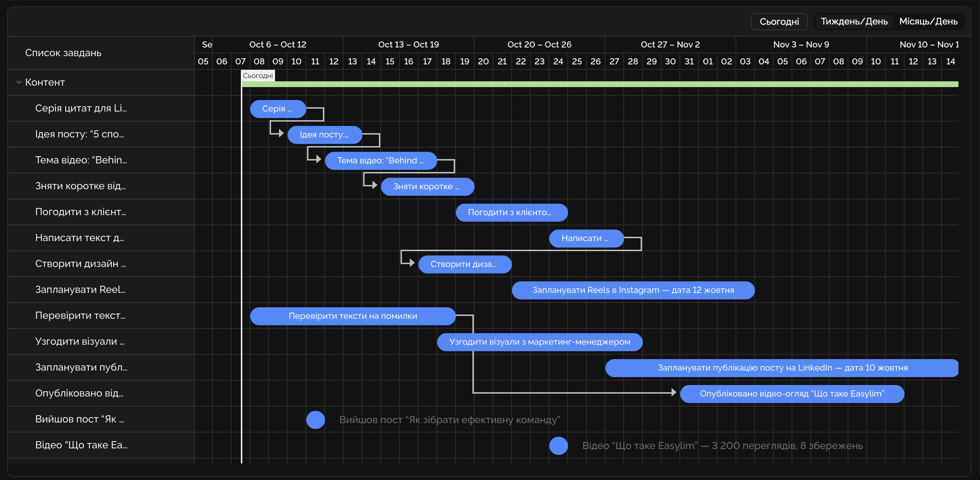This screenshot has height=480, width=980.
Task: Click the arrowhead entering Тема відео bar
Action: [x=319, y=159]
